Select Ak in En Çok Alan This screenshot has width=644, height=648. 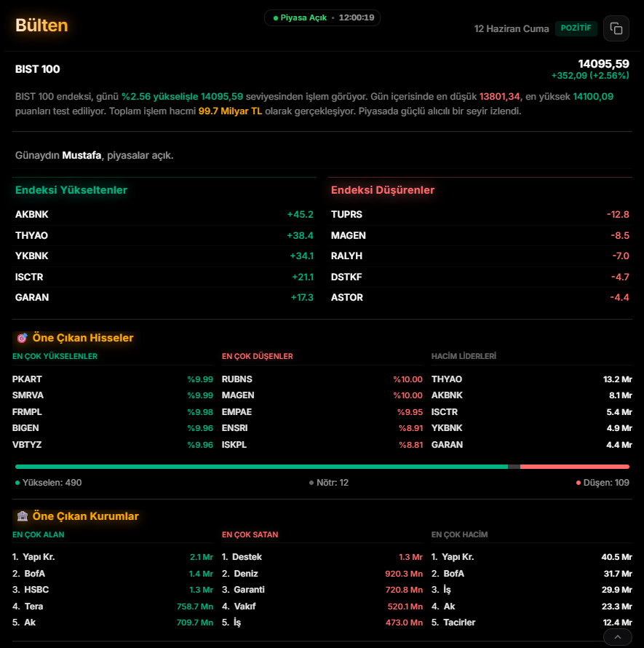113,623
